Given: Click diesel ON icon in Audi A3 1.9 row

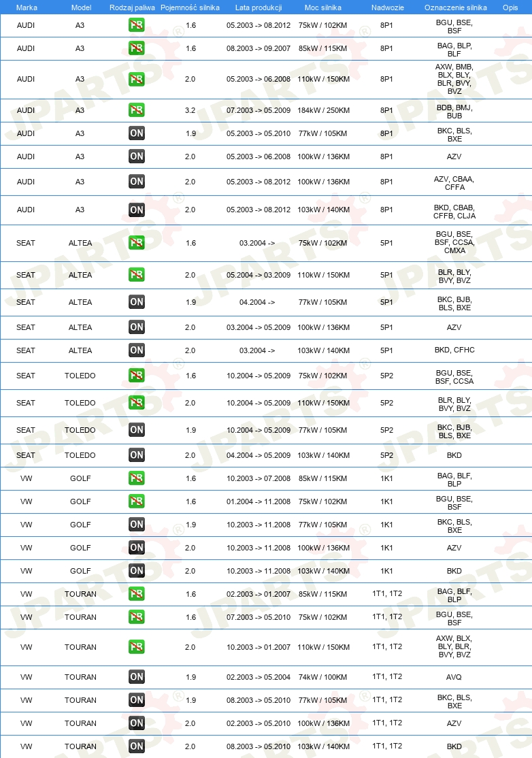Looking at the screenshot, I should tap(137, 133).
